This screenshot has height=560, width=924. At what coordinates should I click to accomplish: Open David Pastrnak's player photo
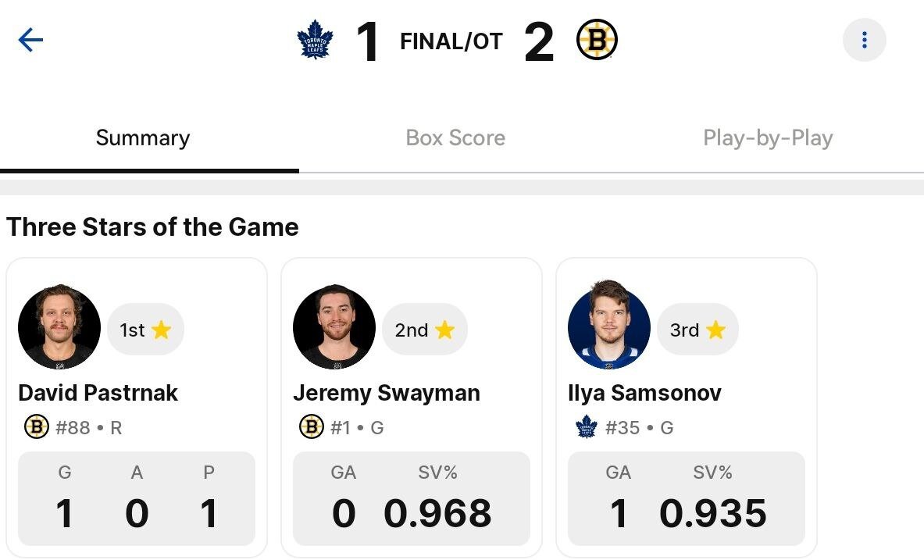[x=59, y=326]
